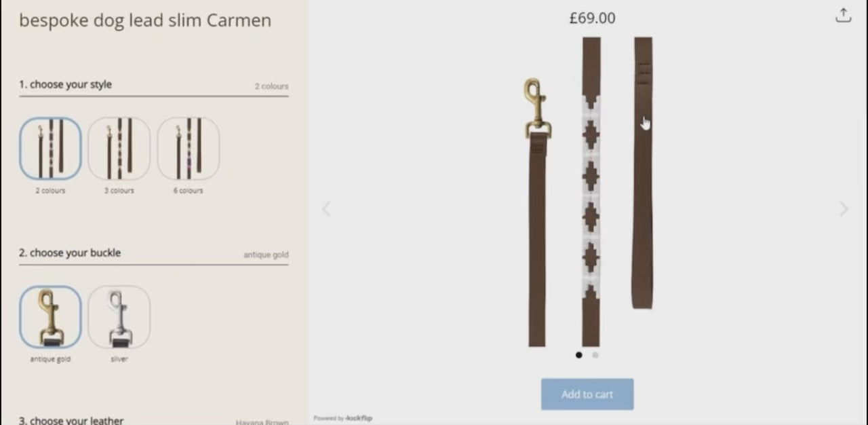Viewport: 868px width, 425px height.
Task: Add the dog lead to cart
Action: point(587,394)
